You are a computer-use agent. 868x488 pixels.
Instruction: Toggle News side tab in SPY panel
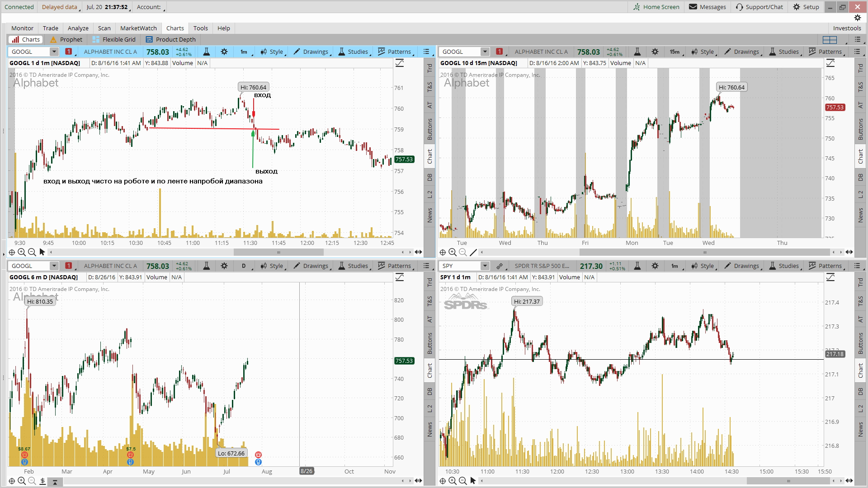point(860,429)
